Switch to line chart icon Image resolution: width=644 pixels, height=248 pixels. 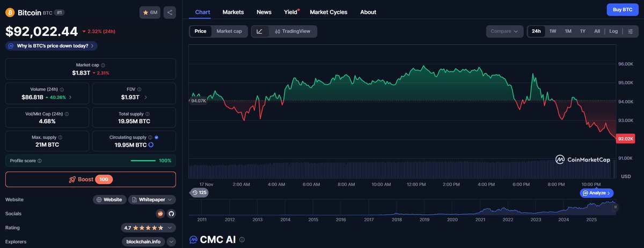[260, 31]
